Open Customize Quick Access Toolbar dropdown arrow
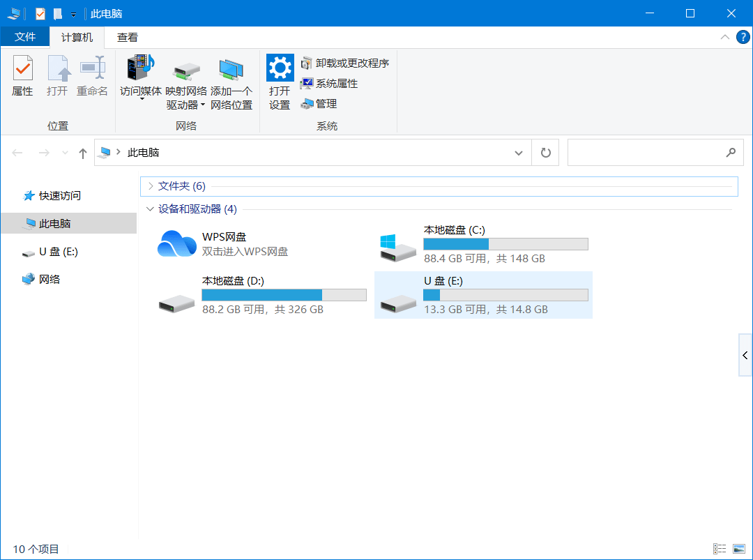 (73, 15)
